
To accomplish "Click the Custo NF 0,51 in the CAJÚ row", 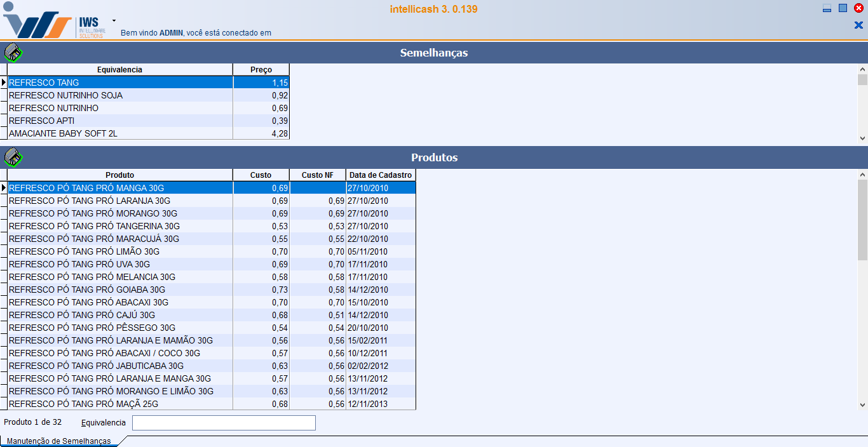I will coord(318,315).
